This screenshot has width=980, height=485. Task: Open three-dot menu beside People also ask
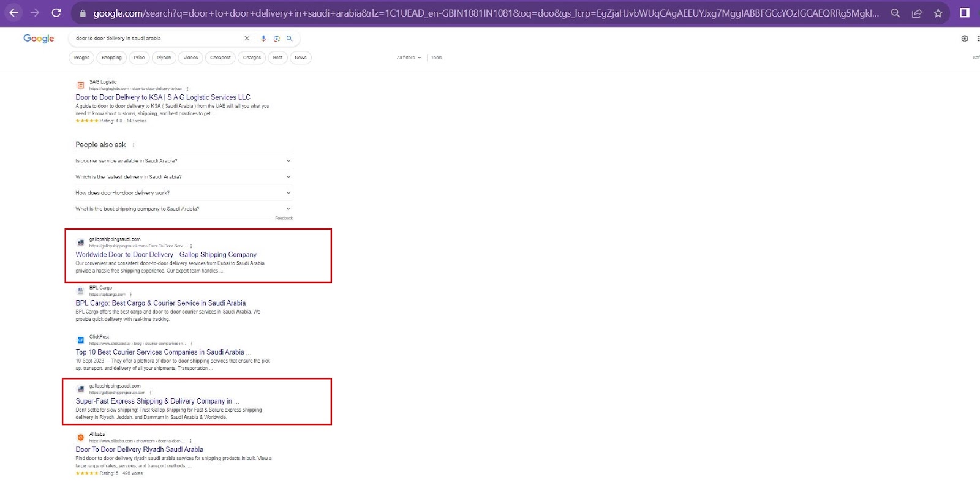pyautogui.click(x=134, y=145)
